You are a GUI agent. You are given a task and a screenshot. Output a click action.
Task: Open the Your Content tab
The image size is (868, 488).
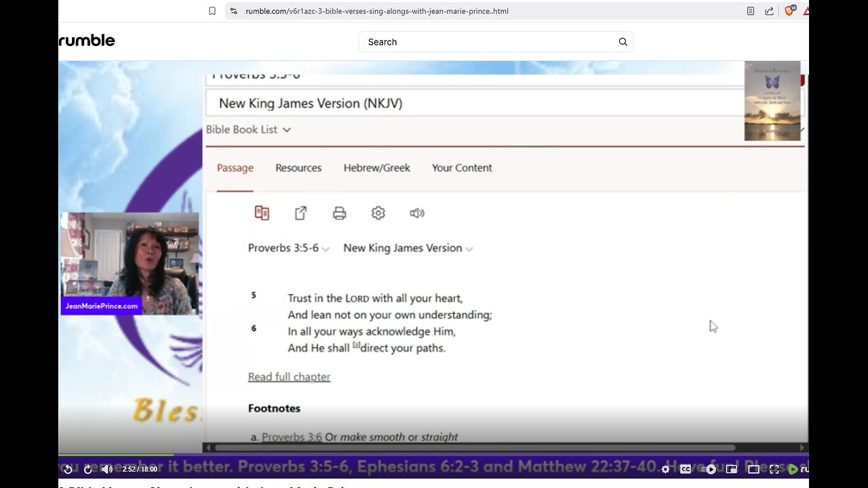[462, 168]
